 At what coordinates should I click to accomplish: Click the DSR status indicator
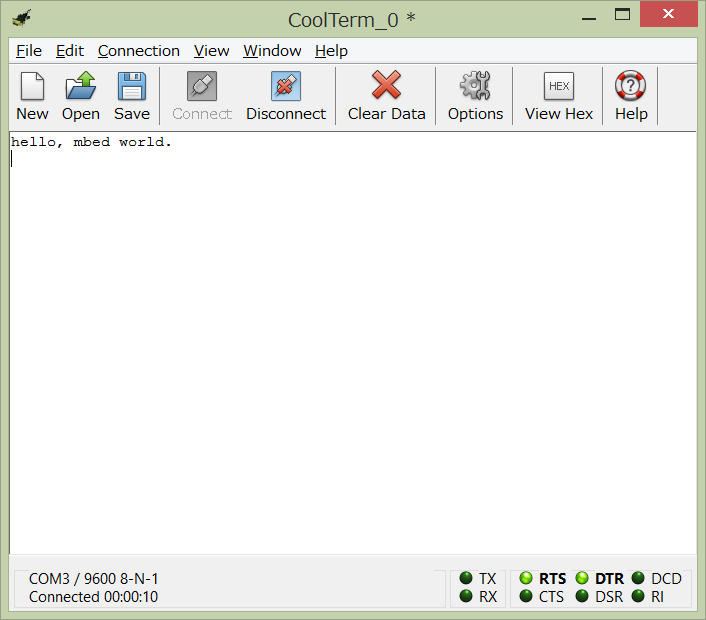click(582, 596)
